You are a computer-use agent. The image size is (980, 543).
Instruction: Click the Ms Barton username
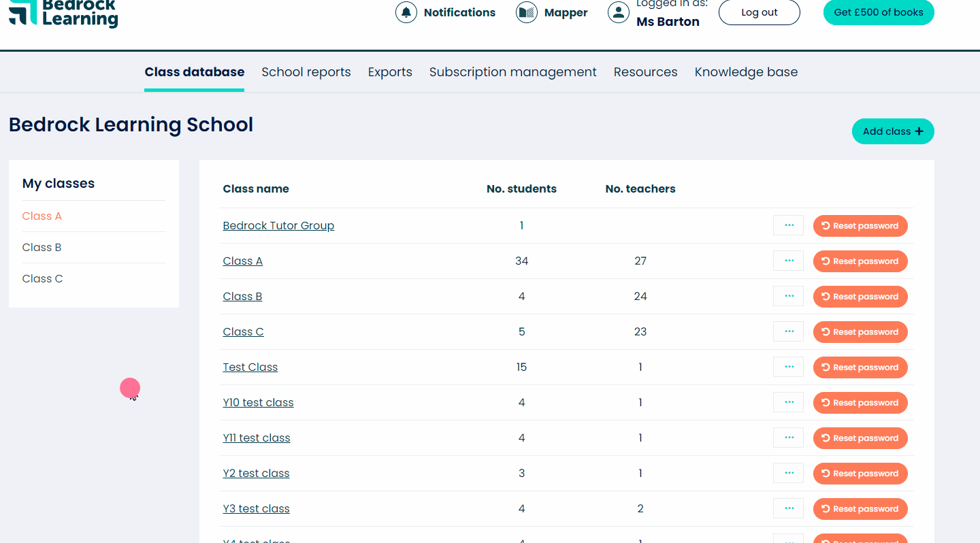pyautogui.click(x=668, y=22)
